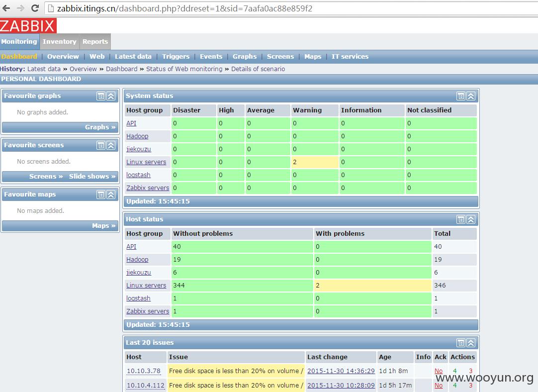Open menu icon of System status widget
The width and height of the screenshot is (538, 392).
[461, 96]
